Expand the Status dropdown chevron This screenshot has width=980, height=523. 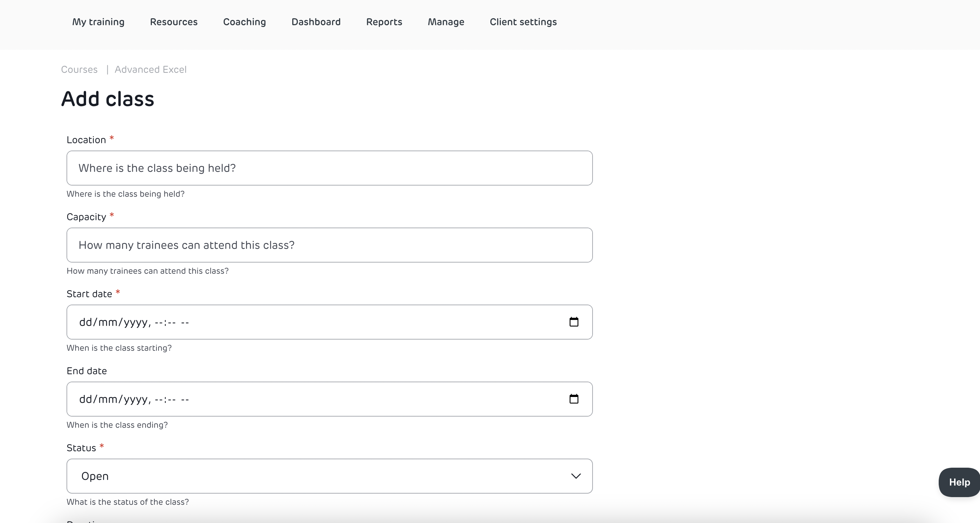[x=576, y=476]
